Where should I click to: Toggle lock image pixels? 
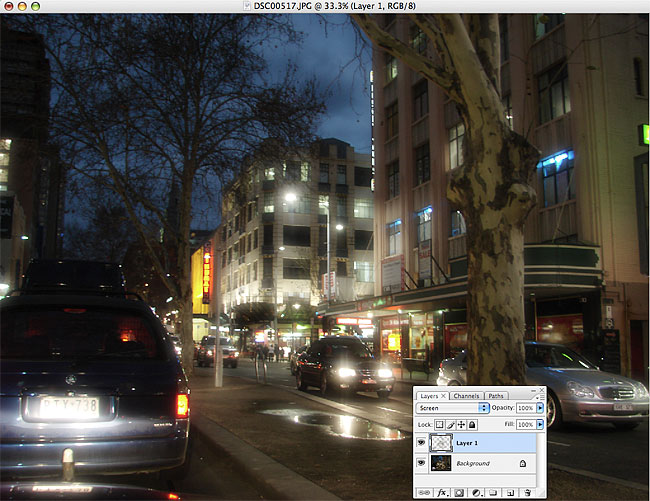(x=450, y=424)
